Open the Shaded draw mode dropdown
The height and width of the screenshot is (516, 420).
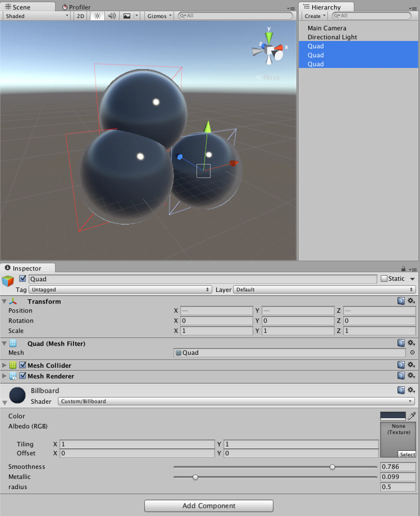pos(36,16)
